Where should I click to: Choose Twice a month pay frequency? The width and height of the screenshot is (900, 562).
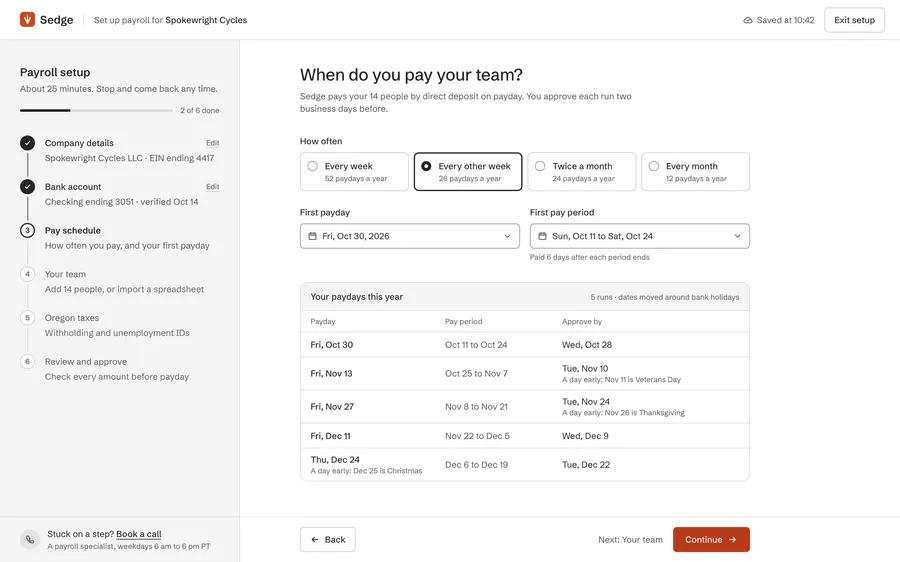tap(581, 172)
